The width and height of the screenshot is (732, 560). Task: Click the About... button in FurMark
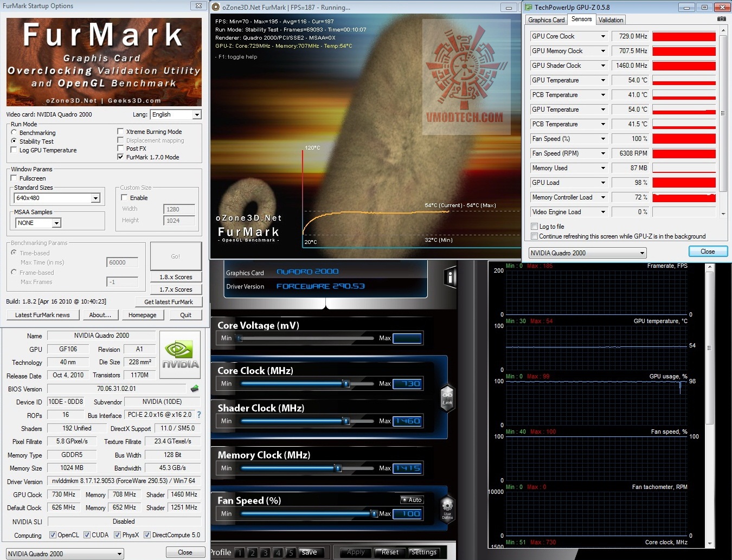coord(100,315)
